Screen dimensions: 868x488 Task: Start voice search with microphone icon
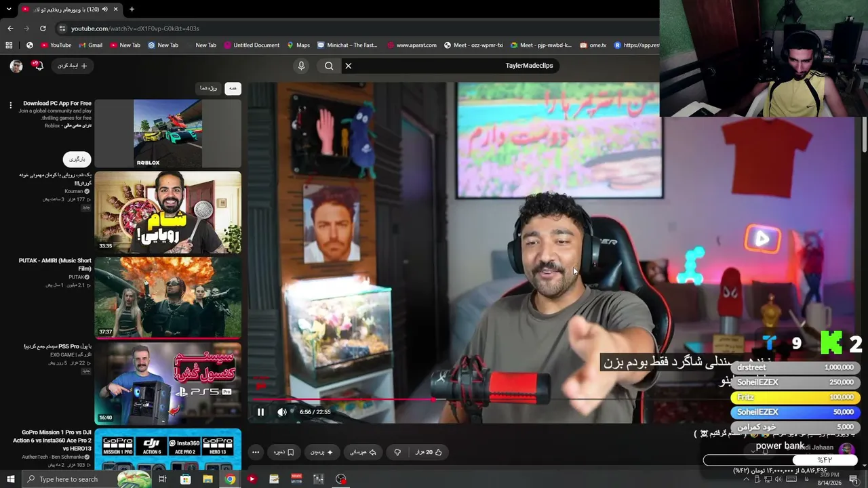pyautogui.click(x=302, y=66)
